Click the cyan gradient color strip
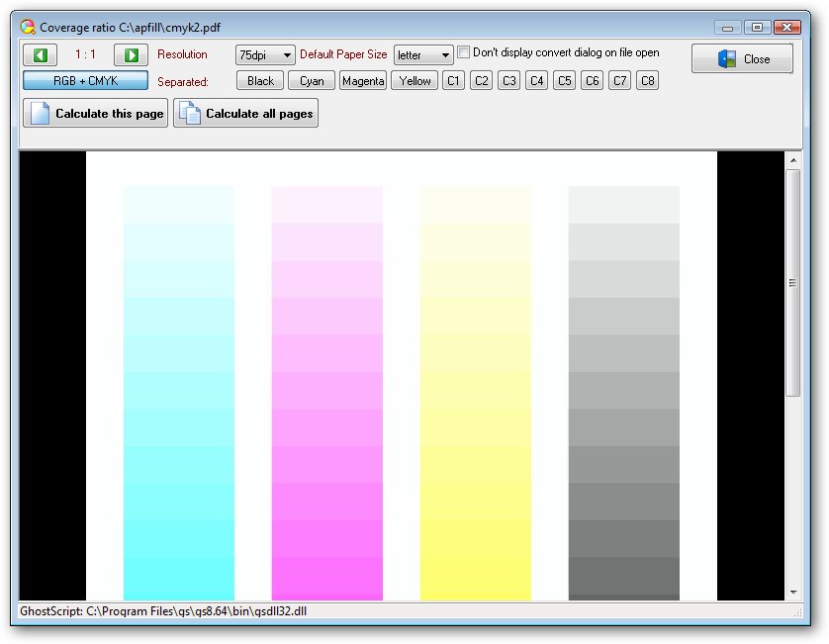Viewport: 829px width, 644px height. coord(177,396)
